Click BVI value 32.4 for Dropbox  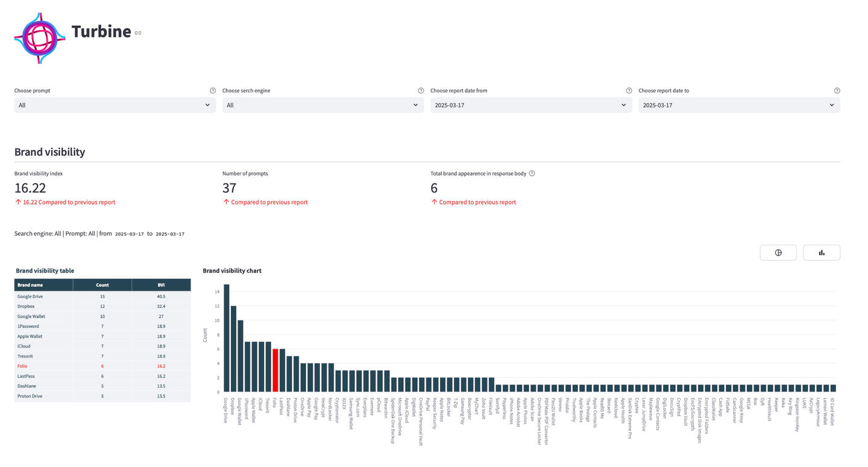161,307
